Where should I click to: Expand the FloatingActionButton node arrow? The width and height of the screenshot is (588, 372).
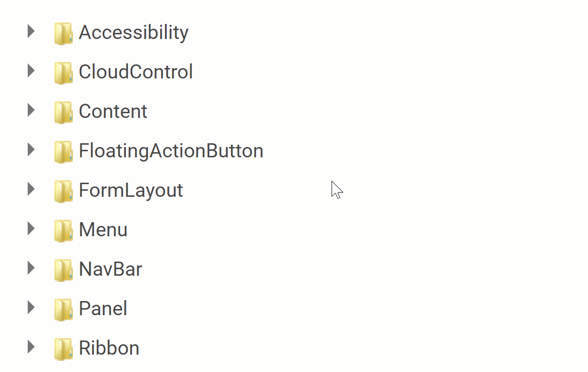click(x=31, y=150)
